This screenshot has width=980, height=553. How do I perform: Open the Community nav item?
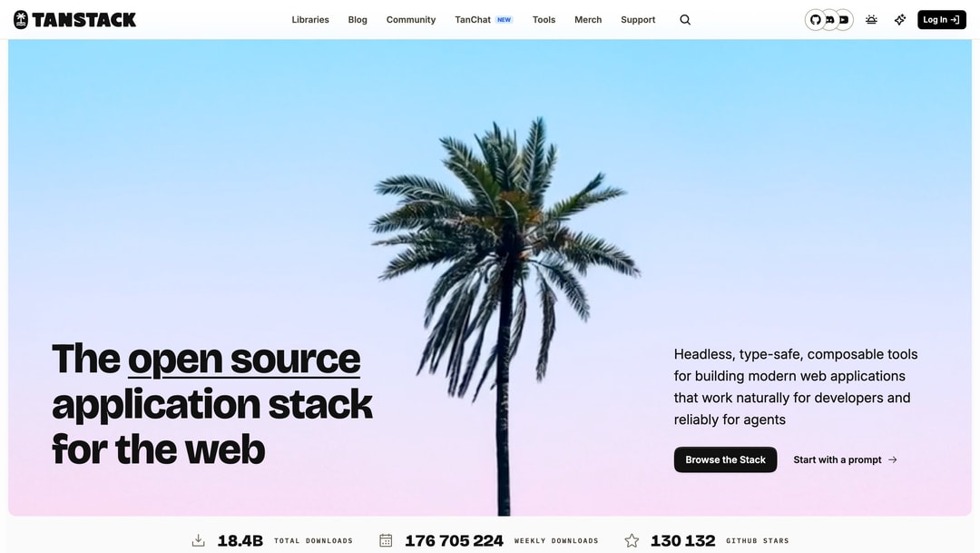411,20
